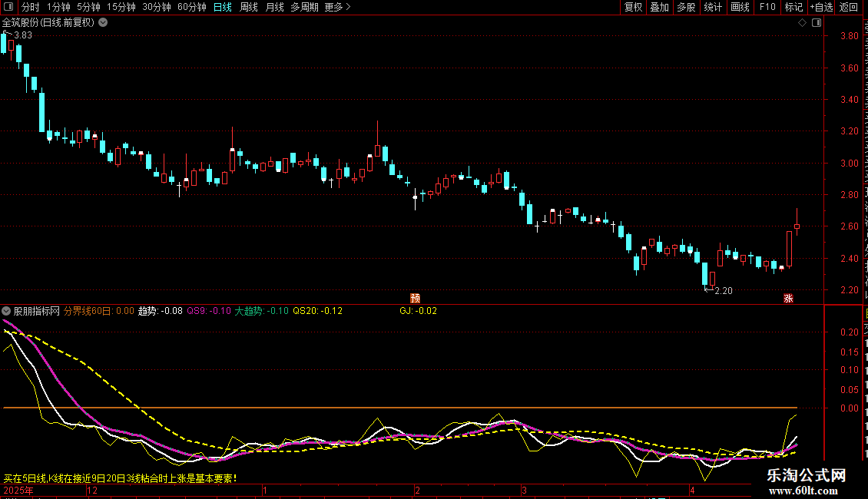Screen dimensions: 868x499
Task: Click the 2025年 label on time axis
Action: pos(18,490)
